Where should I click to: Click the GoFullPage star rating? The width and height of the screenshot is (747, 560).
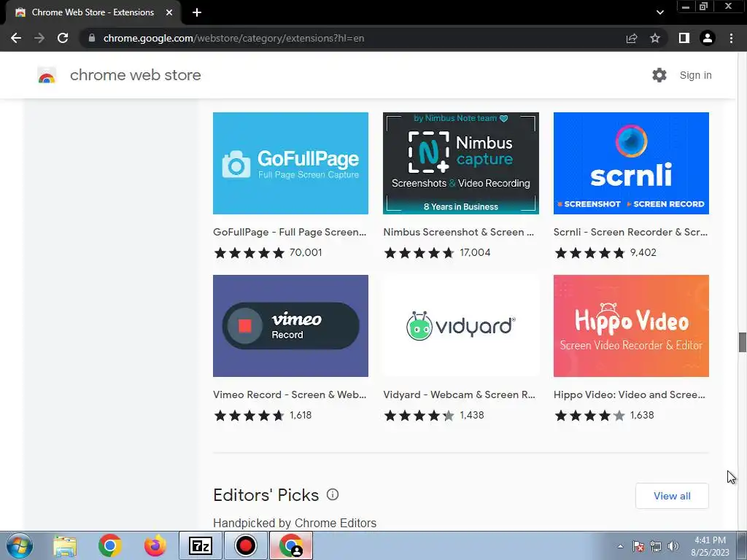click(x=249, y=252)
